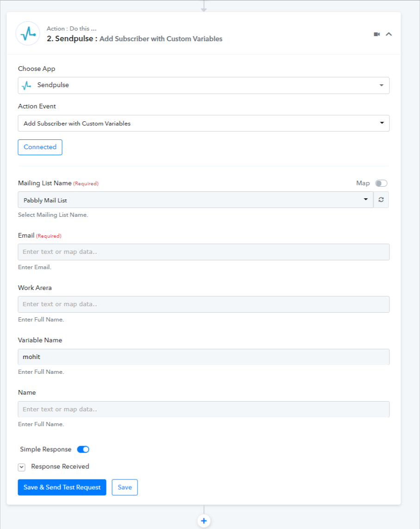This screenshot has height=529, width=420.
Task: Refresh the mailing list options
Action: [381, 200]
